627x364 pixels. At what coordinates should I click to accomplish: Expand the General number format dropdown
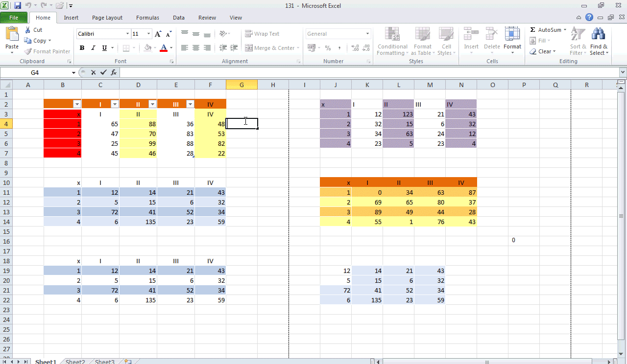[x=367, y=34]
